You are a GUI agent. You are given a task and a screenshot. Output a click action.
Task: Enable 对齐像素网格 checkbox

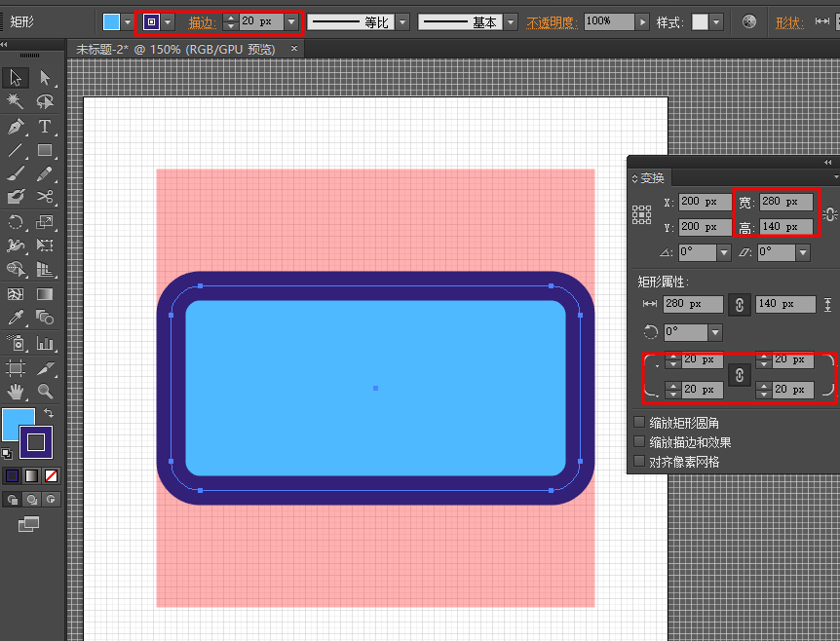point(639,461)
